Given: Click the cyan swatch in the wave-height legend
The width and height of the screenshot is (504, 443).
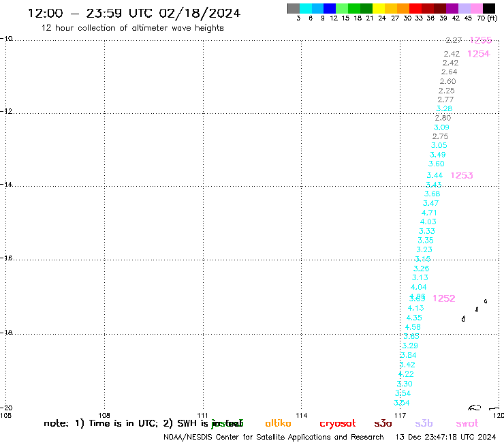Looking at the screenshot, I should tap(305, 8).
